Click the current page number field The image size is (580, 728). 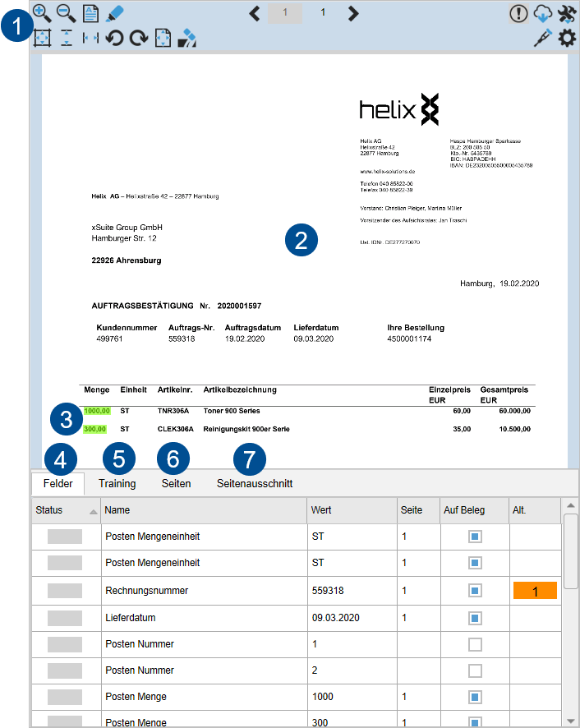click(x=285, y=13)
